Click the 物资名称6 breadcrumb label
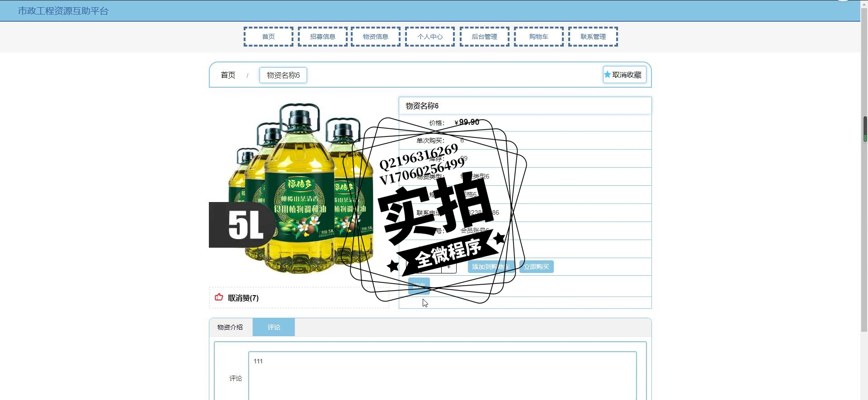Screen dimensions: 868x400 click(283, 75)
